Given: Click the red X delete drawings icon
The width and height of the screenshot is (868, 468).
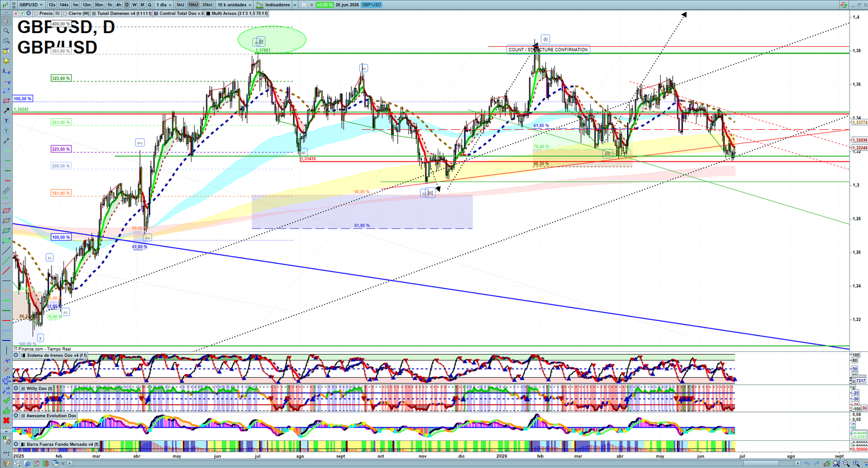Looking at the screenshot, I should coord(6,421).
